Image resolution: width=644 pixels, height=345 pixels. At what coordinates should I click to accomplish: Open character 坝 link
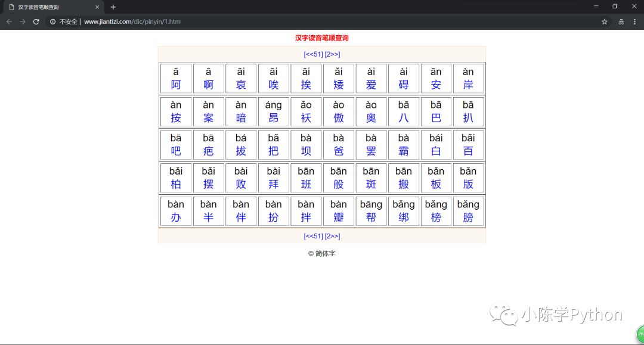tap(306, 151)
